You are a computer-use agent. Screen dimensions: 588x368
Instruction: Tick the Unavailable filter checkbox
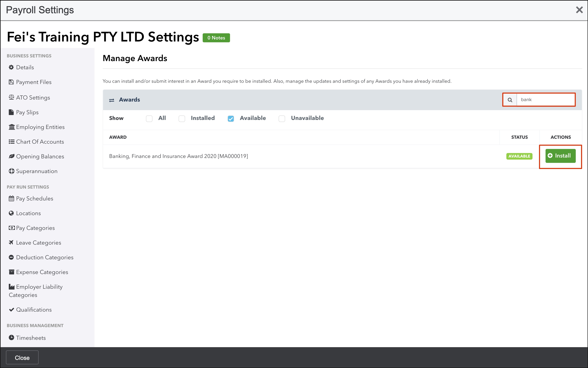click(282, 119)
